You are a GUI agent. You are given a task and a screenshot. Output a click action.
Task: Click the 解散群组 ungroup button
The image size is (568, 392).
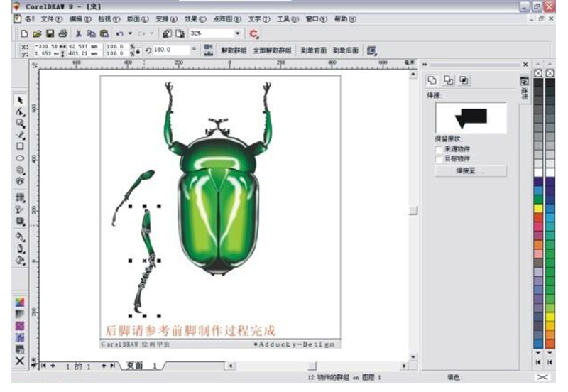(x=233, y=50)
